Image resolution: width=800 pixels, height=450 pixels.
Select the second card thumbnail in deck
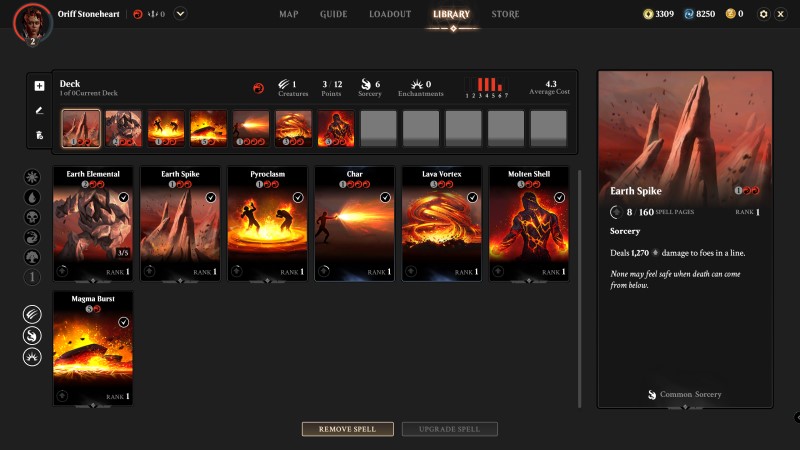coord(123,128)
